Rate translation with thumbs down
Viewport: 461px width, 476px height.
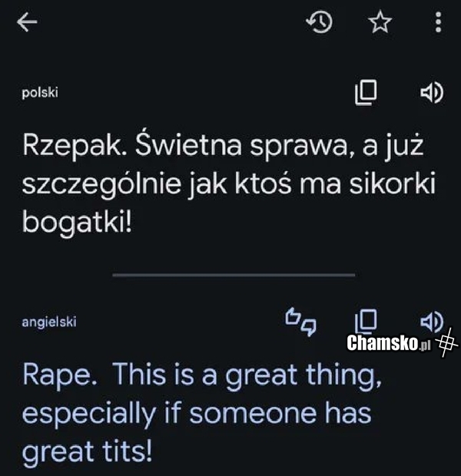coord(309,327)
